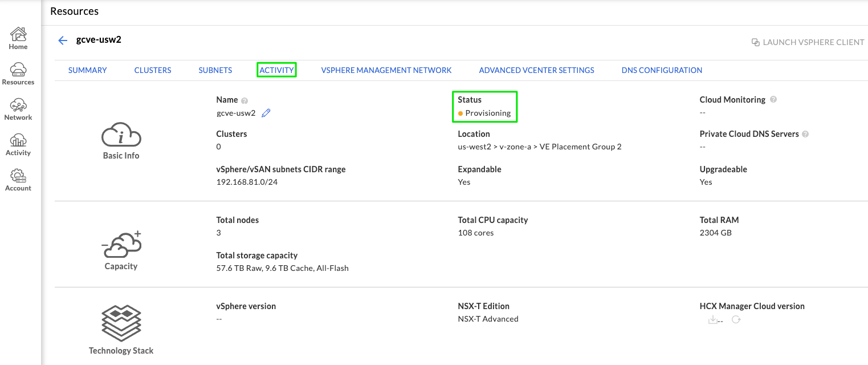Open Activity in the left sidebar
Image resolution: width=868 pixels, height=365 pixels.
pyautogui.click(x=18, y=145)
